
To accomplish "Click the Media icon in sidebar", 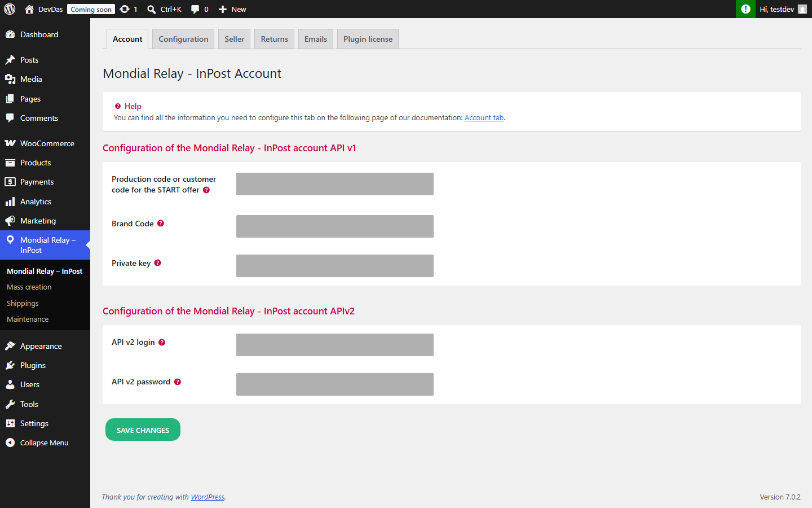I will pyautogui.click(x=10, y=79).
